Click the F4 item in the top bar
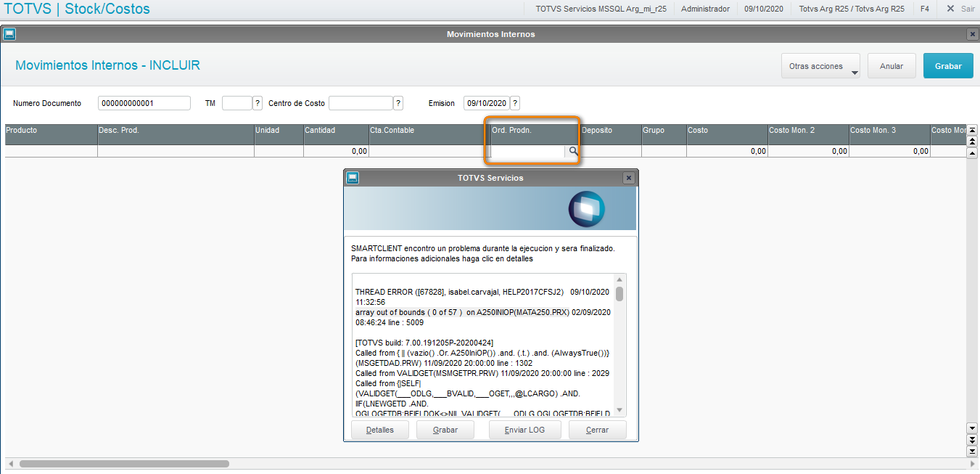 coord(924,9)
